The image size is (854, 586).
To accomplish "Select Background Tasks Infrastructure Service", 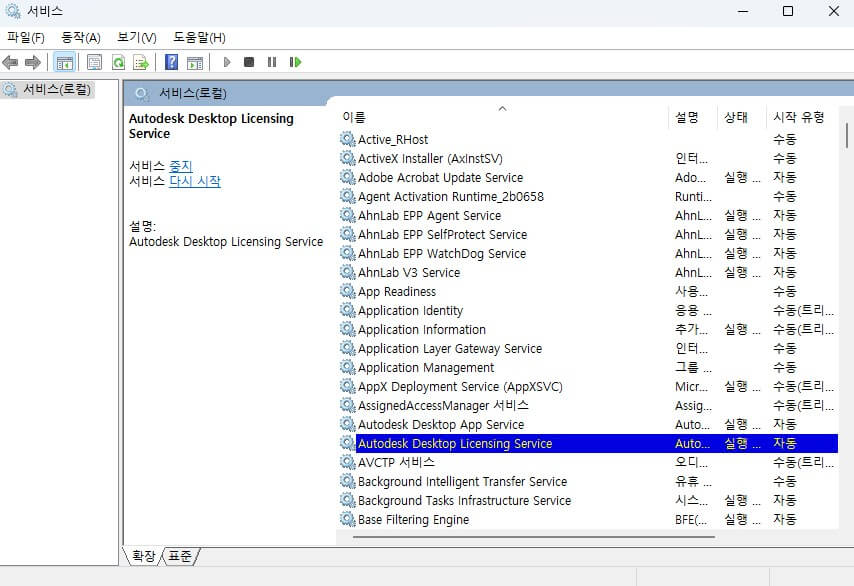I will click(x=588, y=500).
